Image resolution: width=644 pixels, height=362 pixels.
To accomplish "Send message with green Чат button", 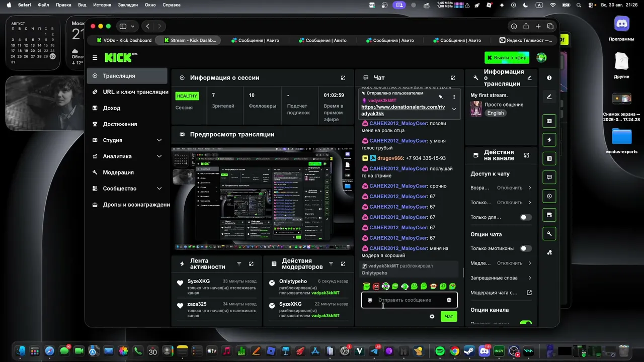I will click(449, 316).
